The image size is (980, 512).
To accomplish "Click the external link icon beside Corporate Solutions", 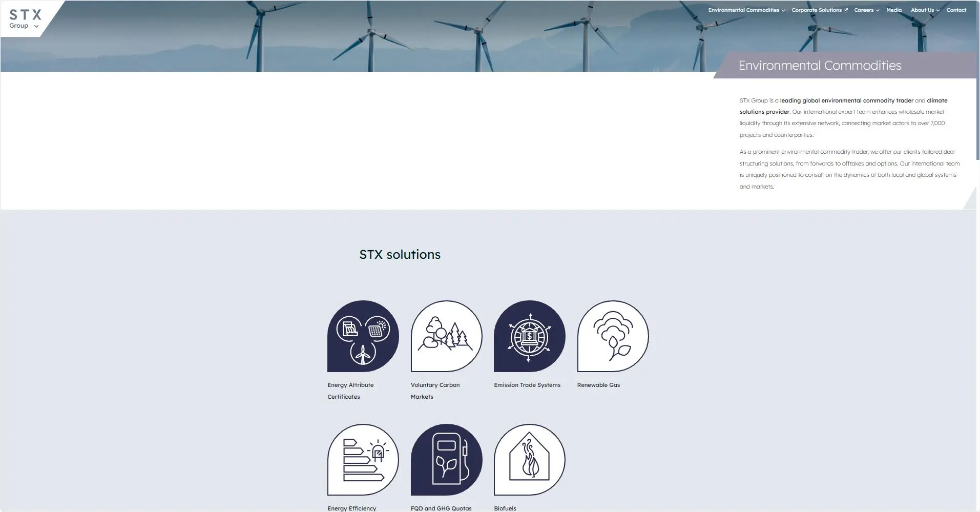I will (845, 10).
